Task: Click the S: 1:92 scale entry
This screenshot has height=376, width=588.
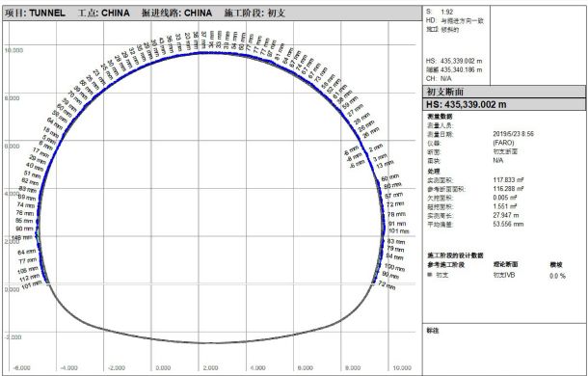Action: tap(440, 12)
